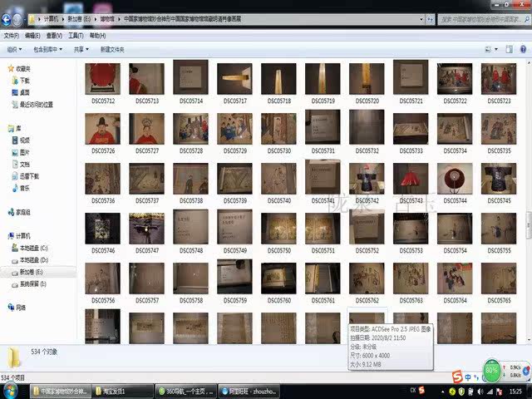Viewport: 532px width, 399px height.
Task: Switch to 360导航 browser taskbar item
Action: coord(185,392)
